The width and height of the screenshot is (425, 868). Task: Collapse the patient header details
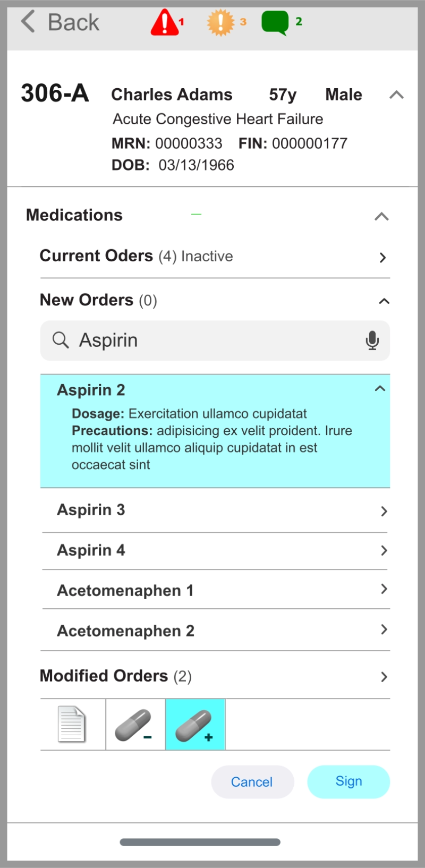click(x=396, y=95)
